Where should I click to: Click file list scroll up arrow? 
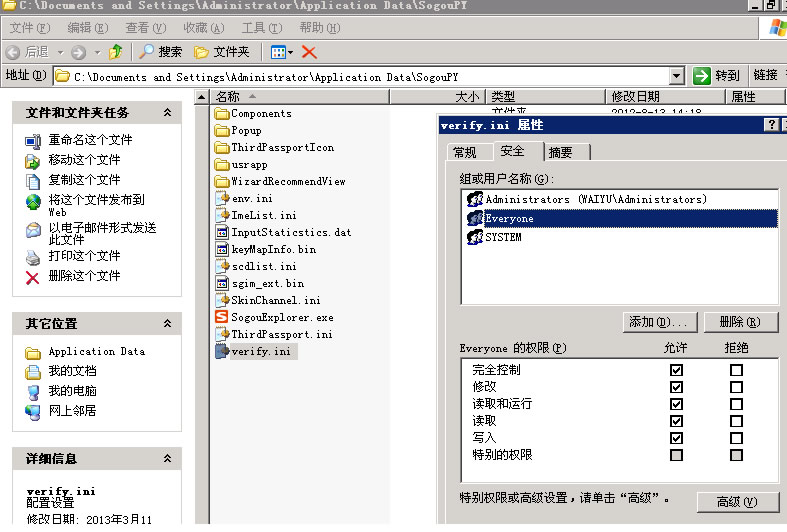click(x=202, y=96)
